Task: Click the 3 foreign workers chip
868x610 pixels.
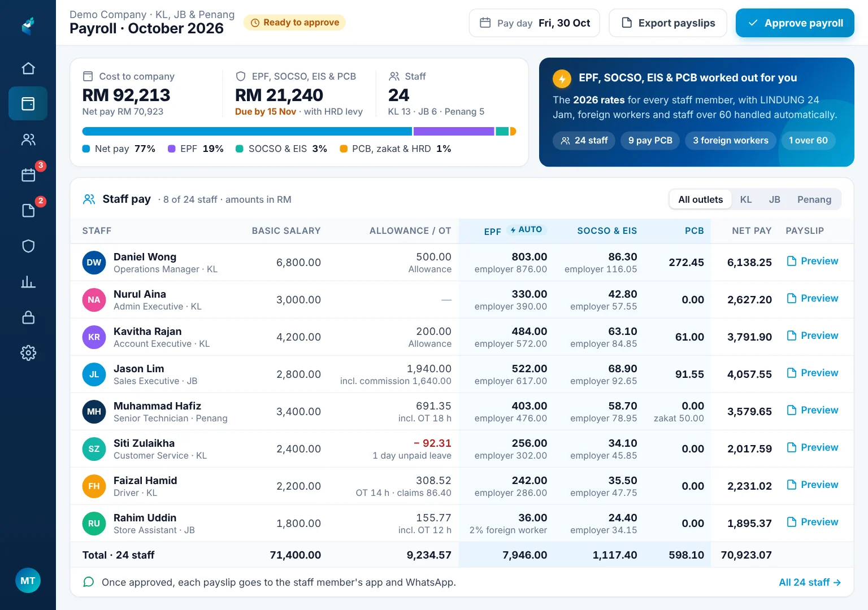Action: click(730, 141)
